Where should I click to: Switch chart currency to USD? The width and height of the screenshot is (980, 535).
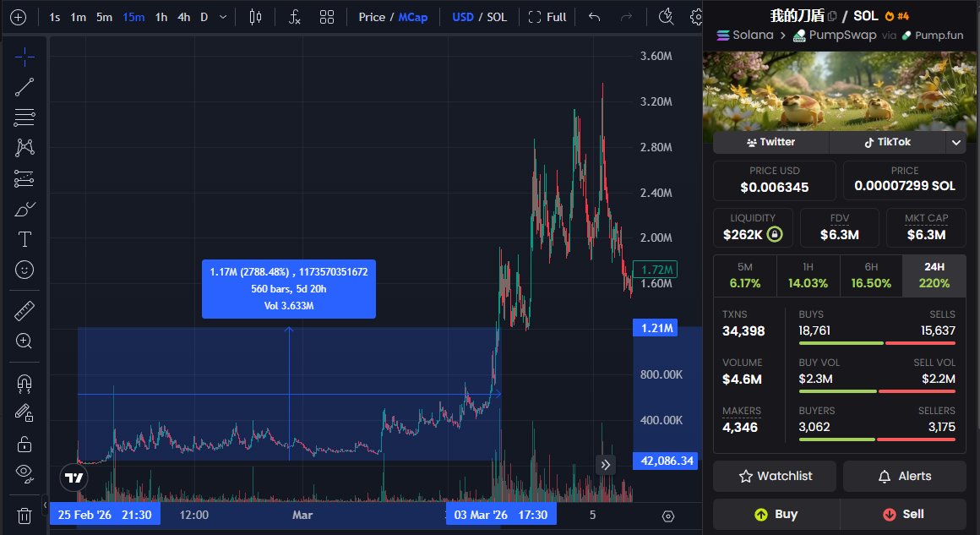point(462,17)
